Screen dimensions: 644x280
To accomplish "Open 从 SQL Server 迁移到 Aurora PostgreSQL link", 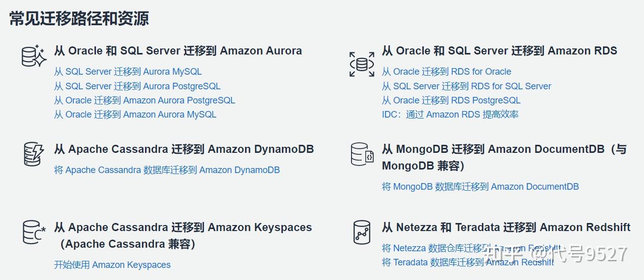I will (x=137, y=86).
